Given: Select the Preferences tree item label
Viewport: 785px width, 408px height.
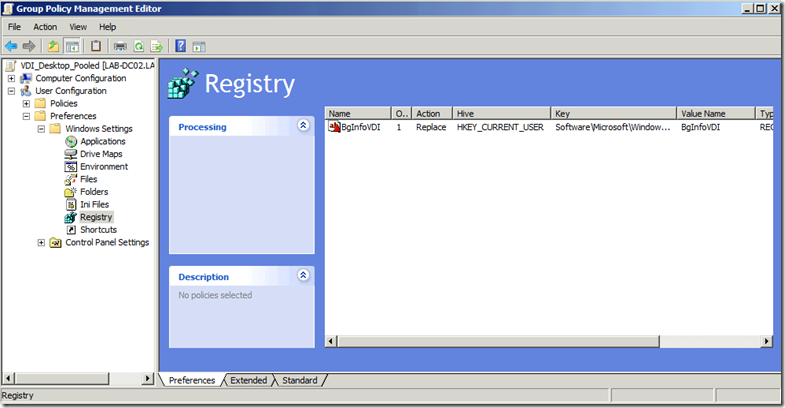Looking at the screenshot, I should pos(73,116).
